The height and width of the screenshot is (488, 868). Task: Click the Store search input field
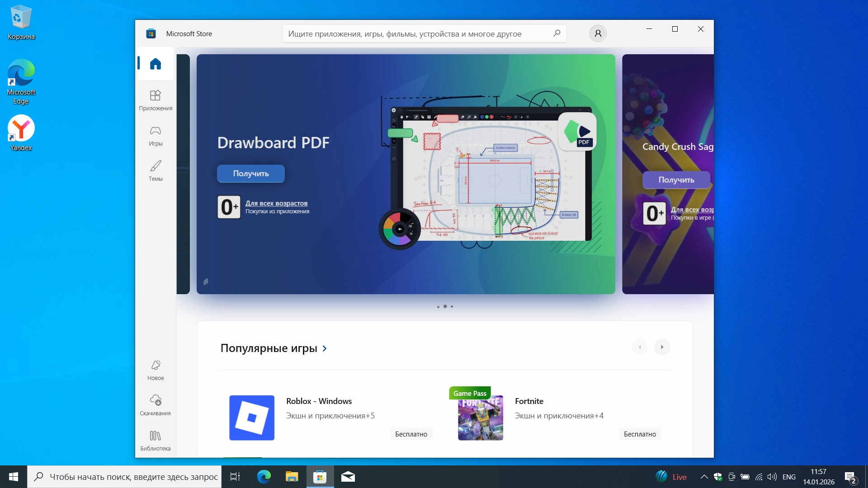(416, 33)
